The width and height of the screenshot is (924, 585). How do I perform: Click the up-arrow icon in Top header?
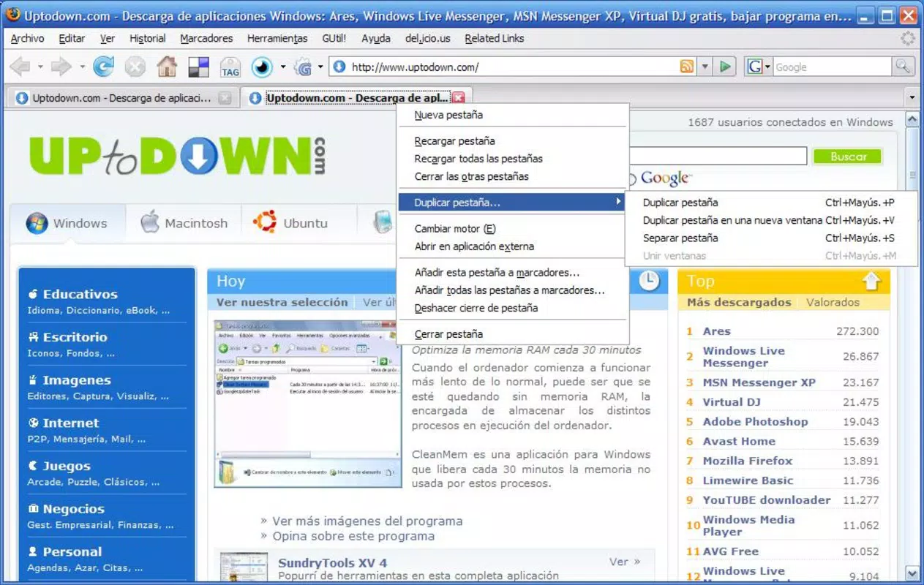pyautogui.click(x=871, y=281)
